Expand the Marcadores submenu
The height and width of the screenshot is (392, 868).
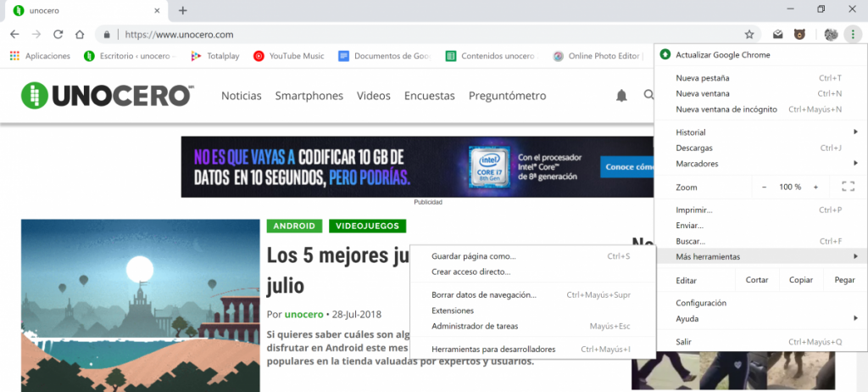tap(760, 164)
